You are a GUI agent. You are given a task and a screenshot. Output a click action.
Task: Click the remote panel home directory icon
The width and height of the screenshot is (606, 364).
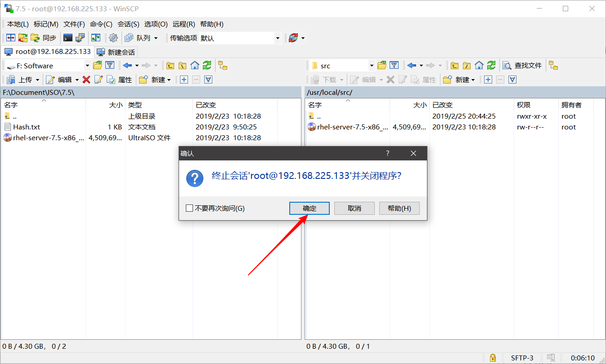click(479, 66)
